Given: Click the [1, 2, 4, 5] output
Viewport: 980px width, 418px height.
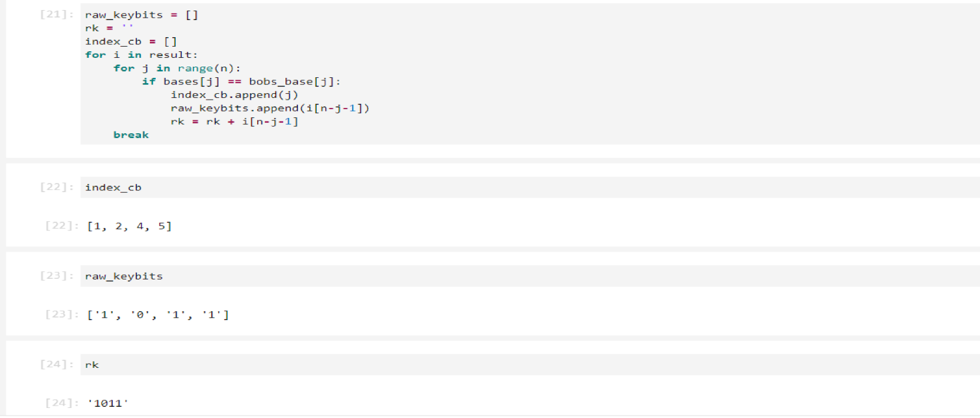Looking at the screenshot, I should click(x=129, y=226).
